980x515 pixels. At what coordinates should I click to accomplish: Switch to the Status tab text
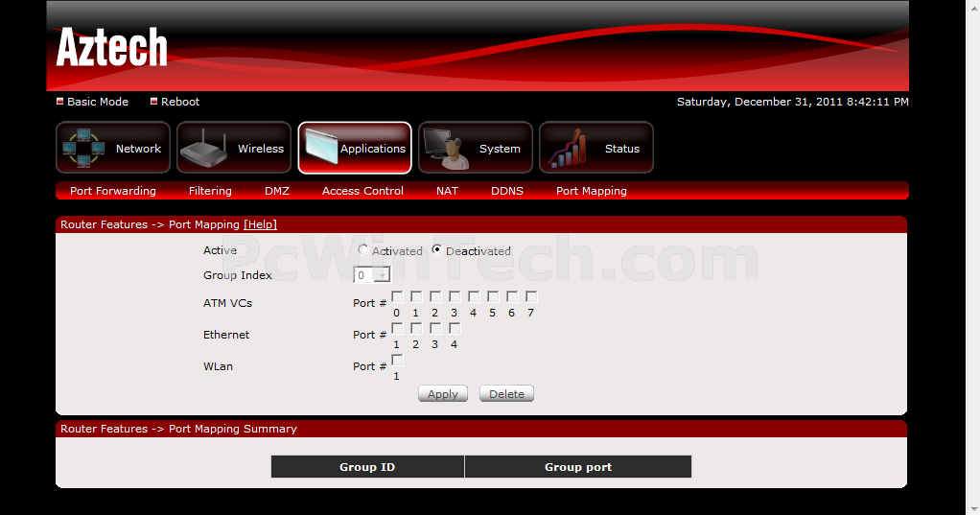[x=622, y=149]
